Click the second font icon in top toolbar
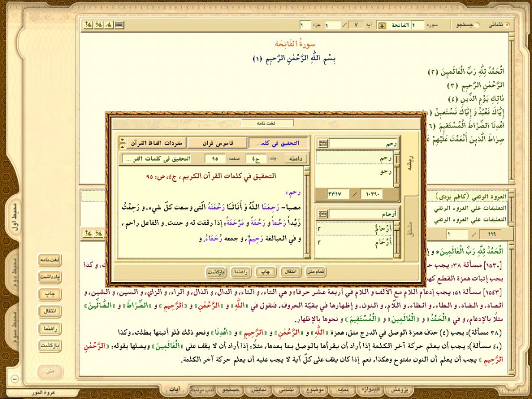Screen dimensions: 532x399 [x=99, y=25]
